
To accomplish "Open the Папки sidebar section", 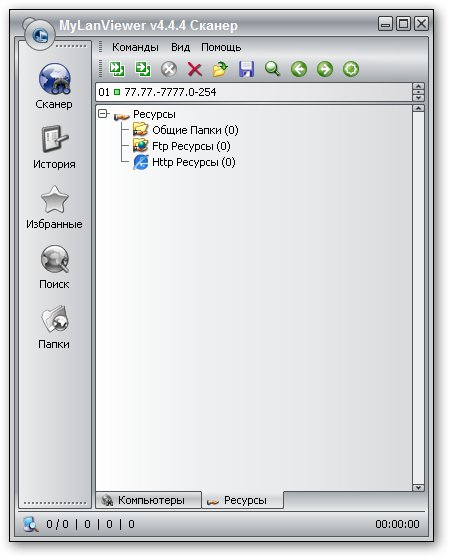I will [x=54, y=327].
